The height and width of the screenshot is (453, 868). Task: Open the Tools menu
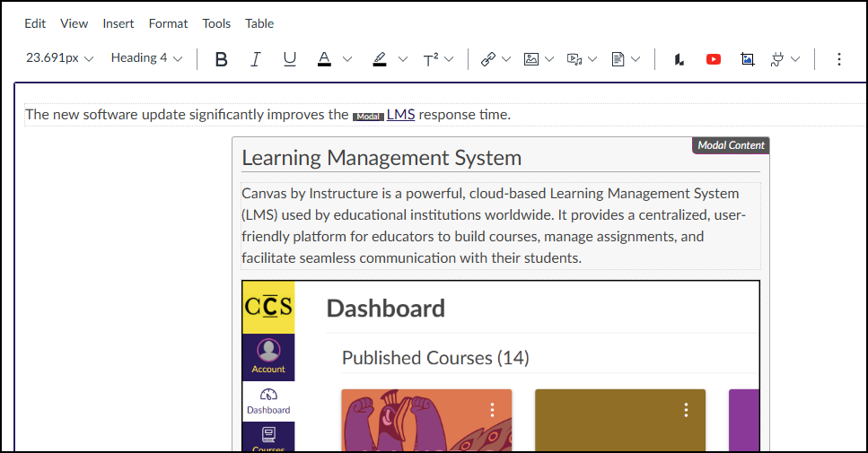tap(216, 24)
